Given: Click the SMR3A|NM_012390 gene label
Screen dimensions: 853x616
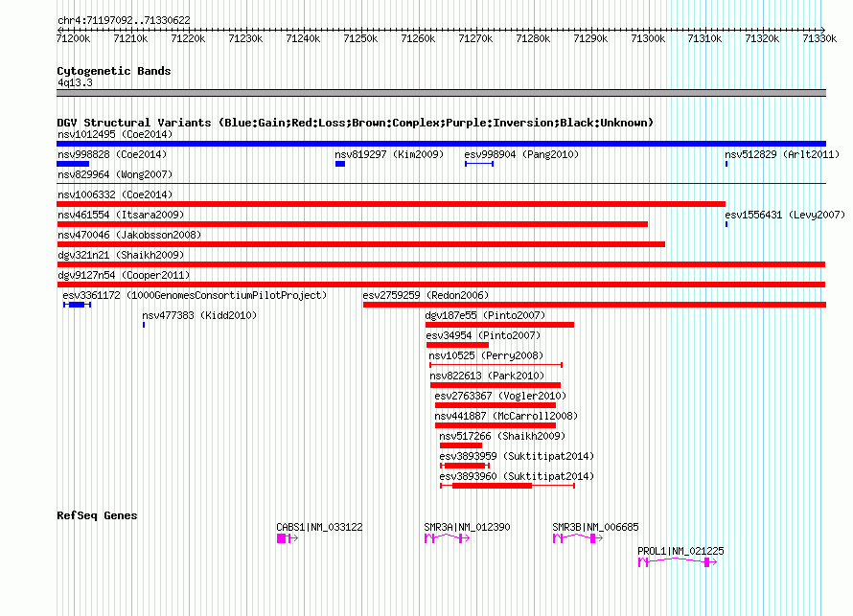Looking at the screenshot, I should pos(468,527).
